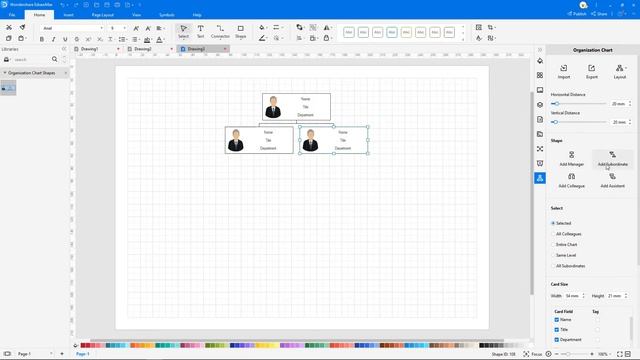Screen dimensions: 640x360
Task: Click Add Assistant
Action: pos(612,180)
